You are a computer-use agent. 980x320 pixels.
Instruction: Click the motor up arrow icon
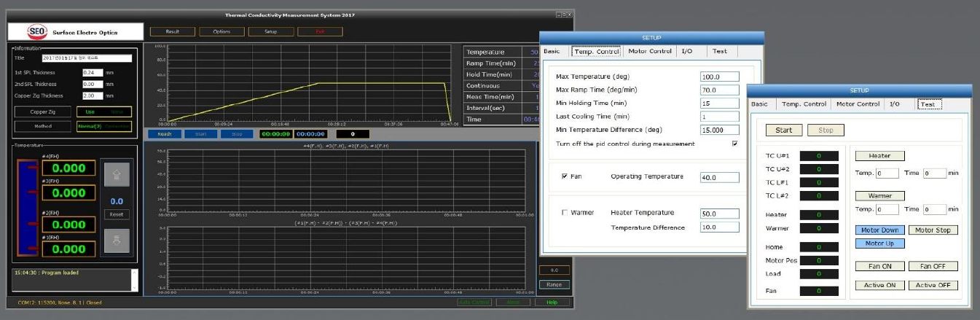click(x=116, y=173)
